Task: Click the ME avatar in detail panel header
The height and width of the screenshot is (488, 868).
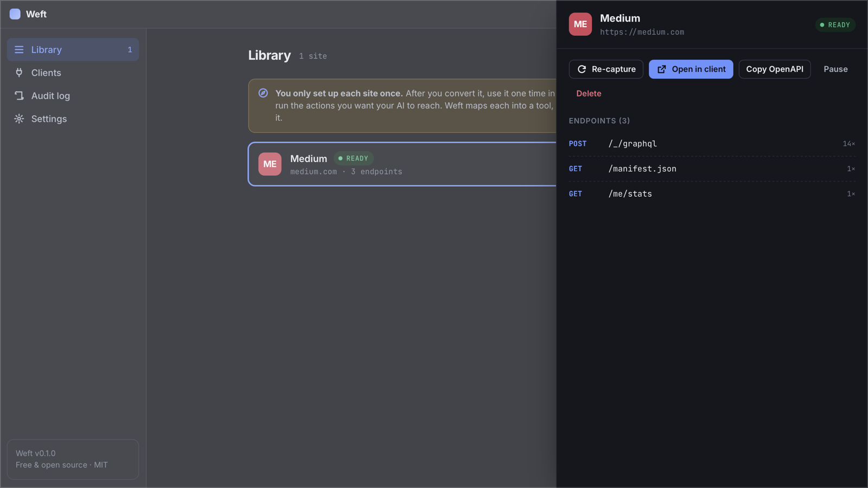Action: pos(580,24)
